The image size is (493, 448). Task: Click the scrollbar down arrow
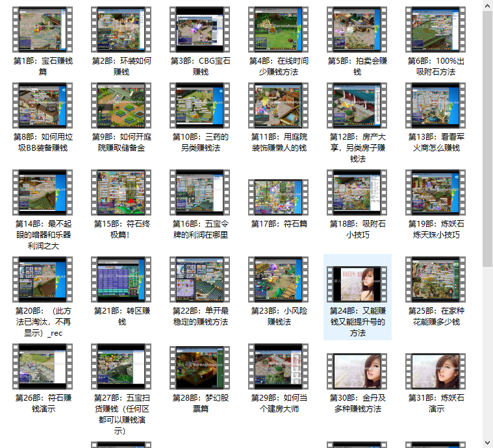pyautogui.click(x=487, y=442)
